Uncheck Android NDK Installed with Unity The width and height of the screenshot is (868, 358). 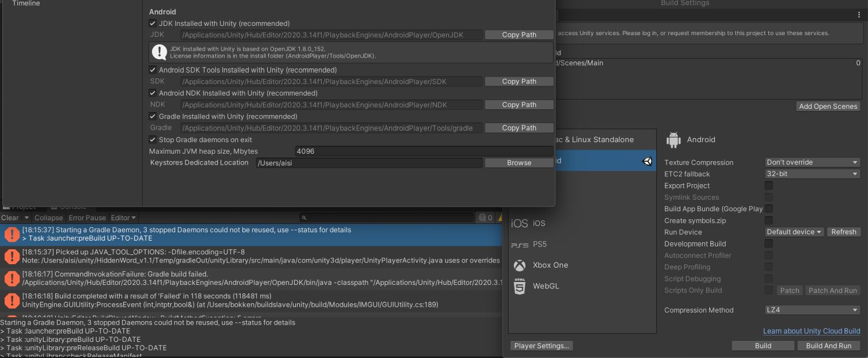click(153, 93)
